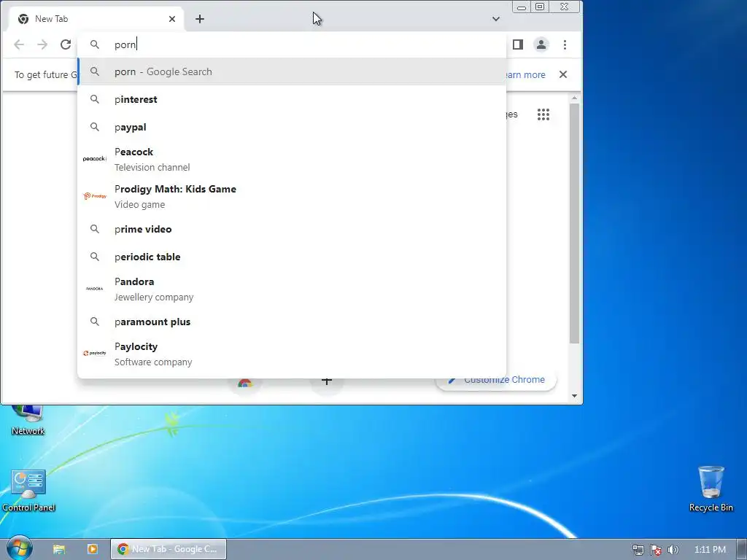Viewport: 747px width, 560px height.
Task: Click the Chrome New Tab taskbar button
Action: (169, 549)
